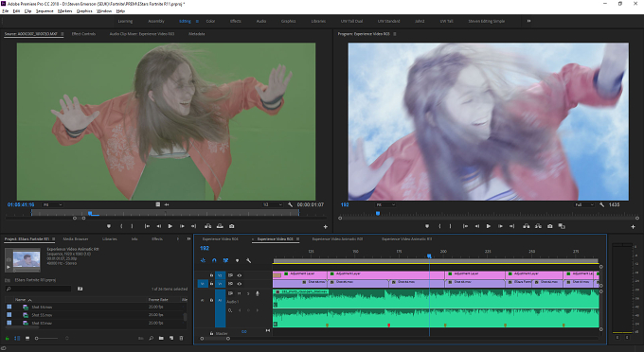Click the Insert button in Source monitor
Viewport: 644px width, 352px height.
(208, 226)
